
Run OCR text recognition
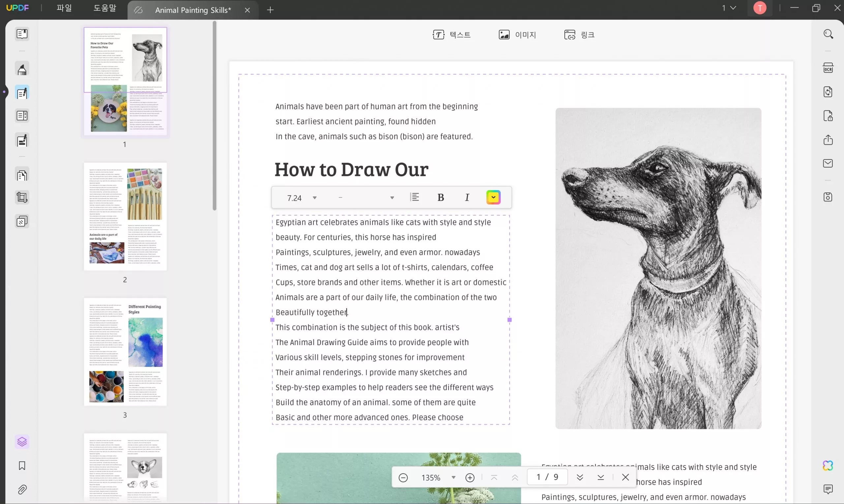[x=828, y=68]
